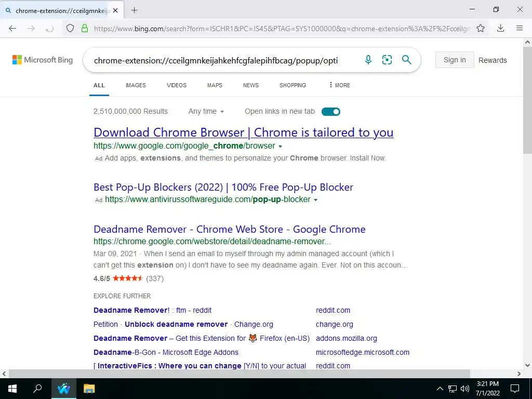
Task: Open Petition Unblock deadname remover link
Action: (183, 324)
